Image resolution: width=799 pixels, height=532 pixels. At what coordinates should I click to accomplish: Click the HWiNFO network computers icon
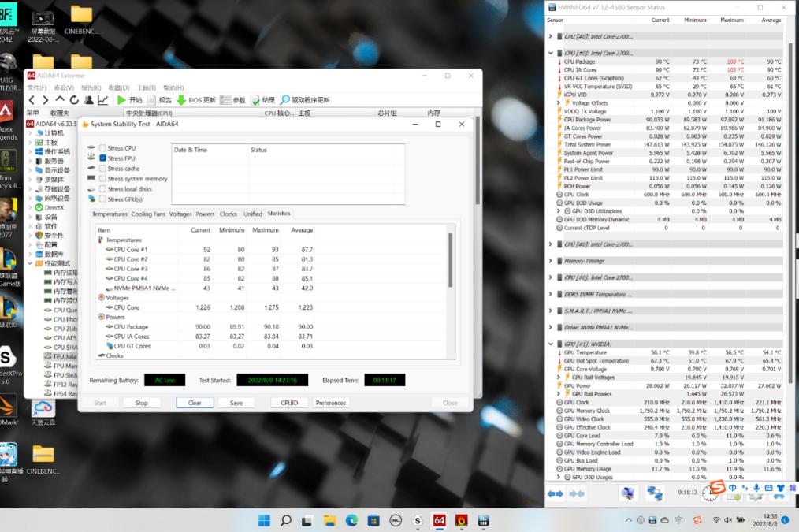(x=654, y=493)
